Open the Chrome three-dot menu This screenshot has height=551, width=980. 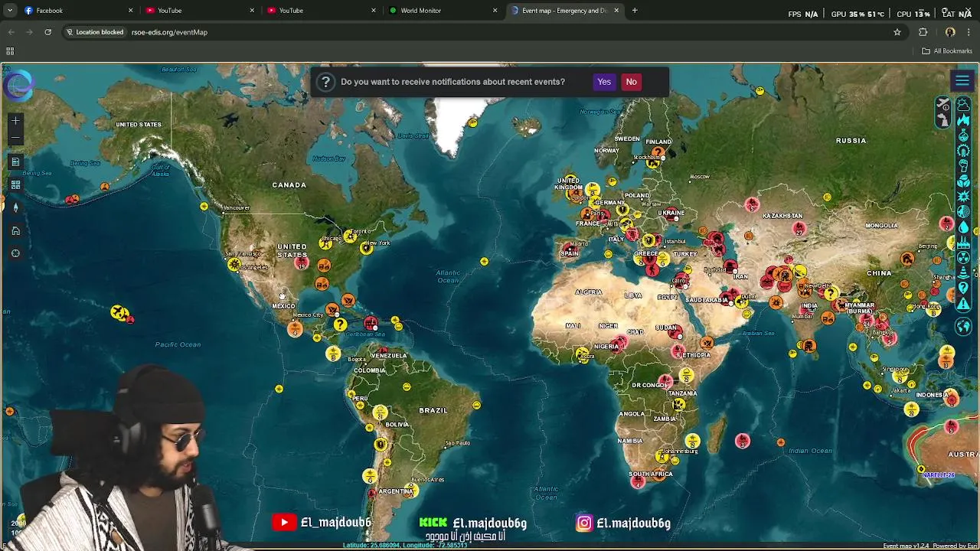(x=969, y=32)
